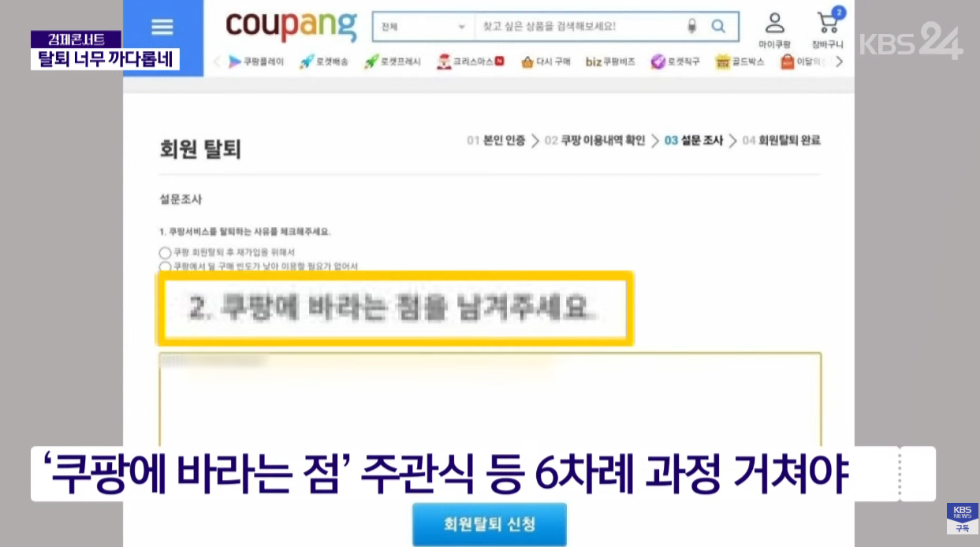The image size is (980, 547).
Task: Show next category items with right chevron
Action: click(839, 61)
